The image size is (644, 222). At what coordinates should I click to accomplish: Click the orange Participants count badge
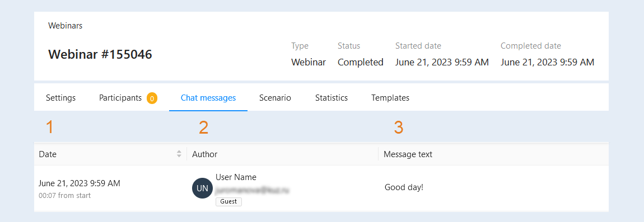(152, 98)
